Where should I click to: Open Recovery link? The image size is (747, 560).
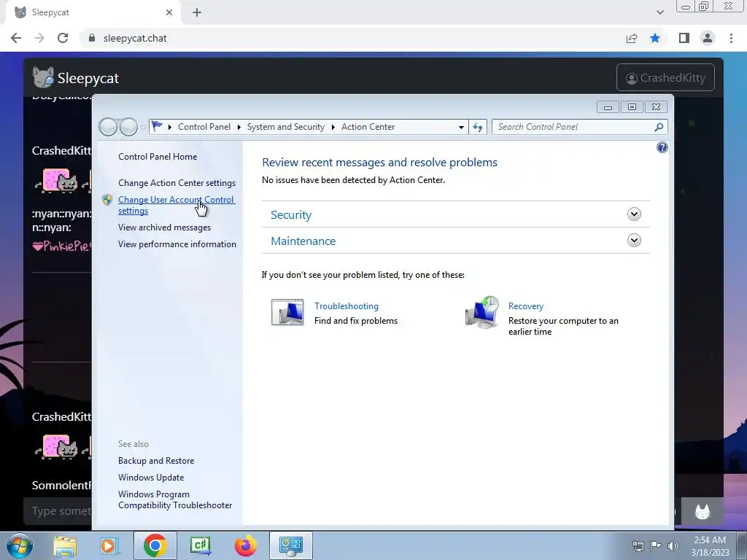pyautogui.click(x=526, y=306)
